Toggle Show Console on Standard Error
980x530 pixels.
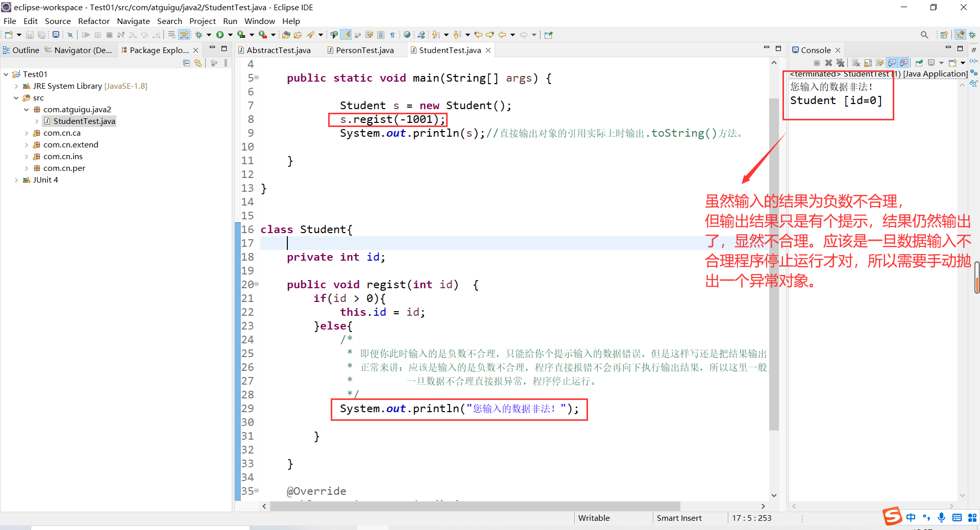tap(903, 63)
